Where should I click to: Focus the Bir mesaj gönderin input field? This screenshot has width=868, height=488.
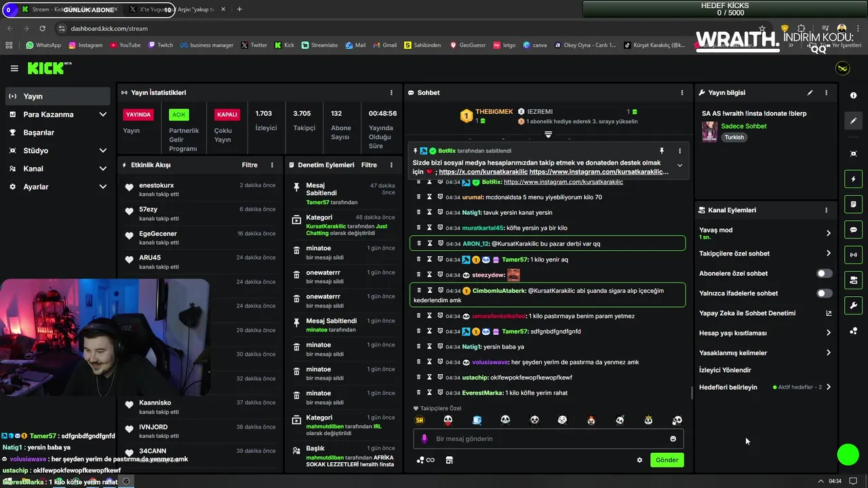click(549, 439)
